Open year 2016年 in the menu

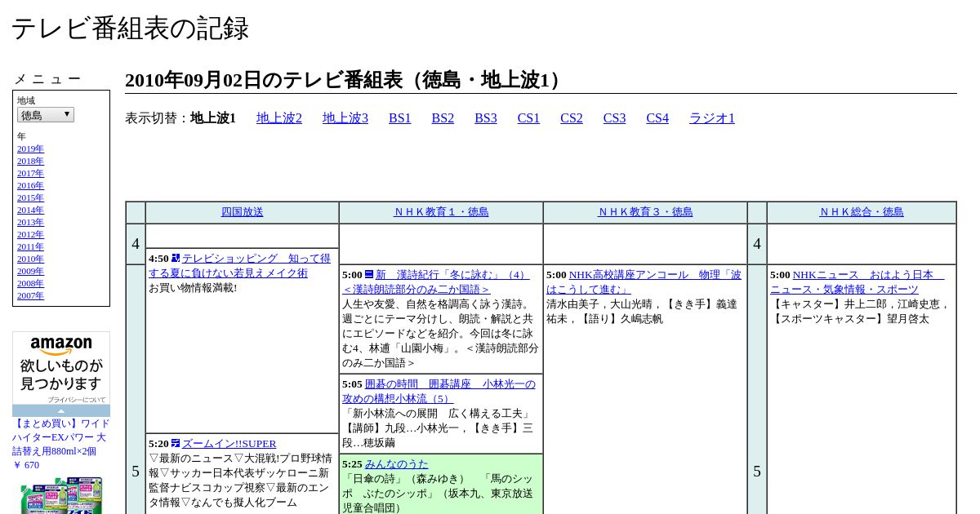click(30, 185)
